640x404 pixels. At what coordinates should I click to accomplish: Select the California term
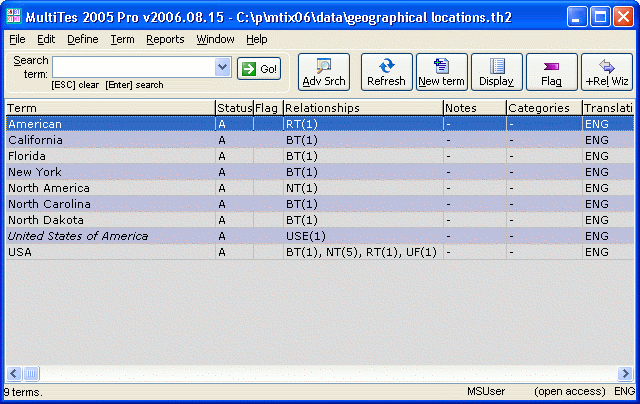coord(36,140)
